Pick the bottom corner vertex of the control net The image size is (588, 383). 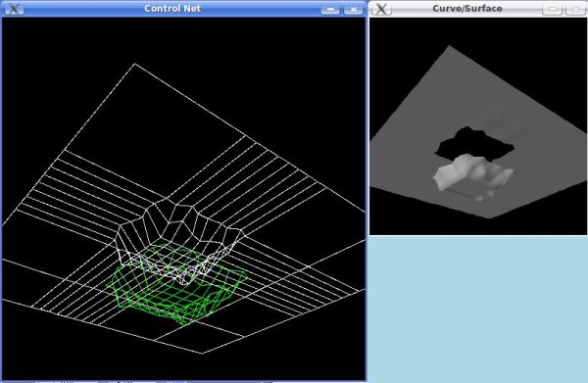tap(202, 353)
